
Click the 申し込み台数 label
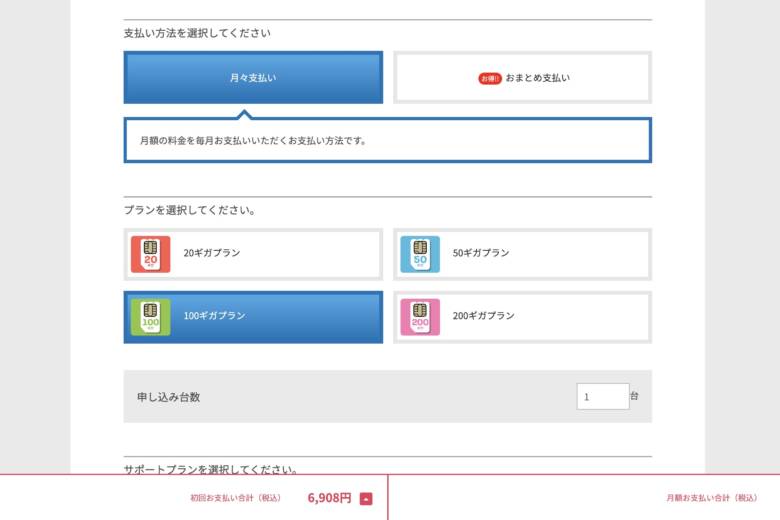click(169, 397)
